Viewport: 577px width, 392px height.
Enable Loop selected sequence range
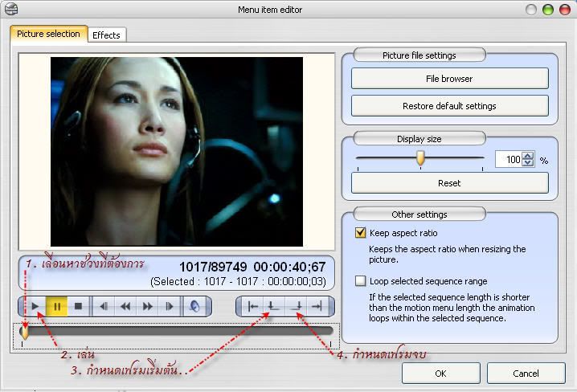point(361,281)
